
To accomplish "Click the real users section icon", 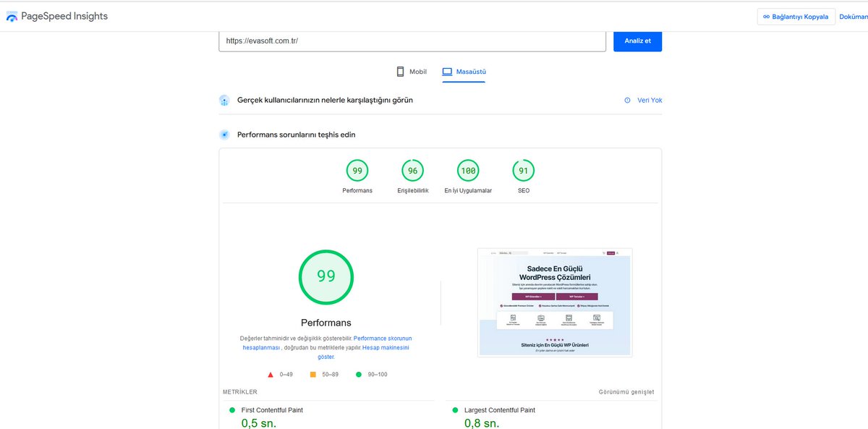I will pos(224,100).
